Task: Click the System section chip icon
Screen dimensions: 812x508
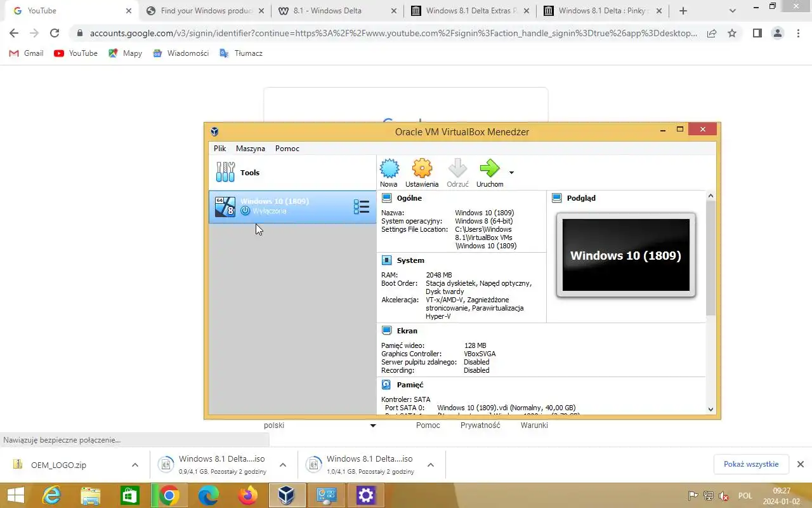Action: click(x=387, y=260)
